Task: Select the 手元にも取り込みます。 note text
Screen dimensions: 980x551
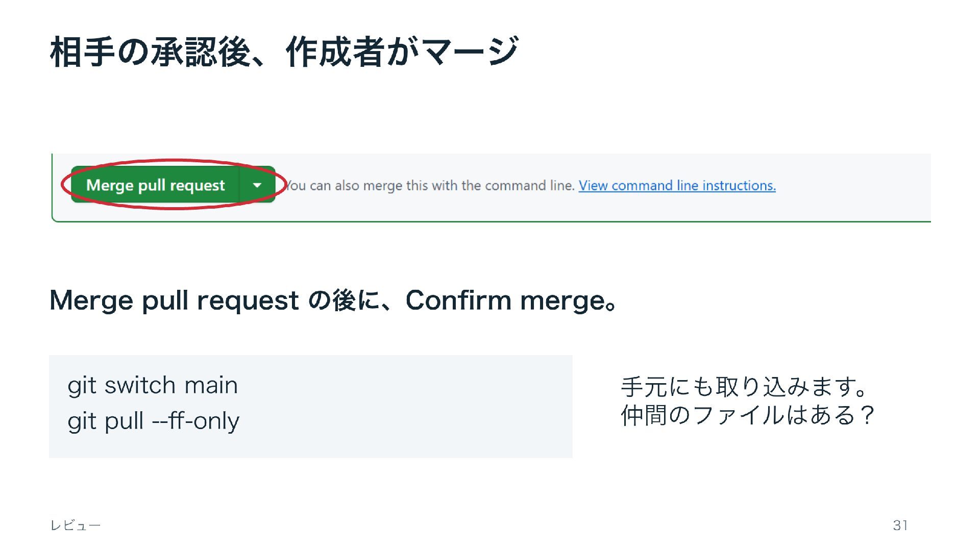Action: point(744,386)
